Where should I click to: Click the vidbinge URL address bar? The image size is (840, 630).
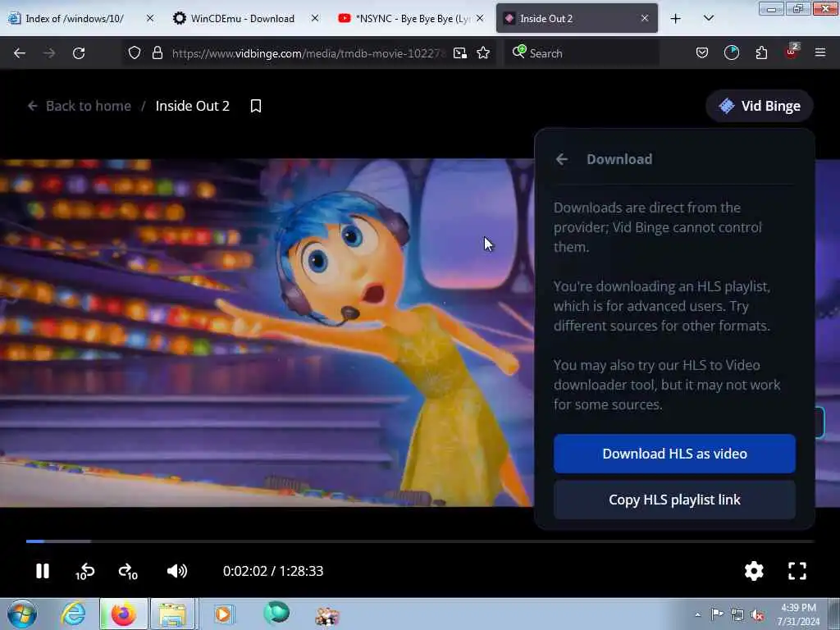(x=308, y=53)
